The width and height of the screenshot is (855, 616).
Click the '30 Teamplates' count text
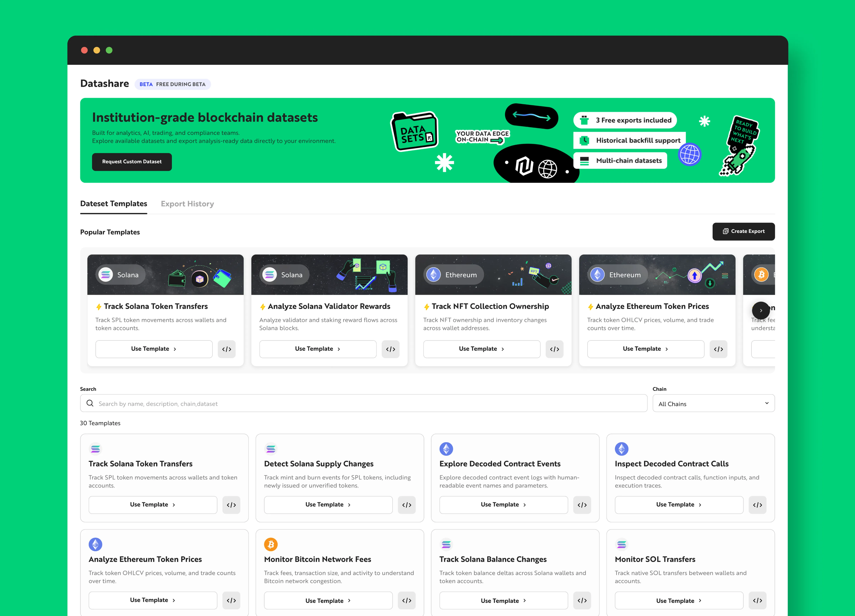point(100,423)
